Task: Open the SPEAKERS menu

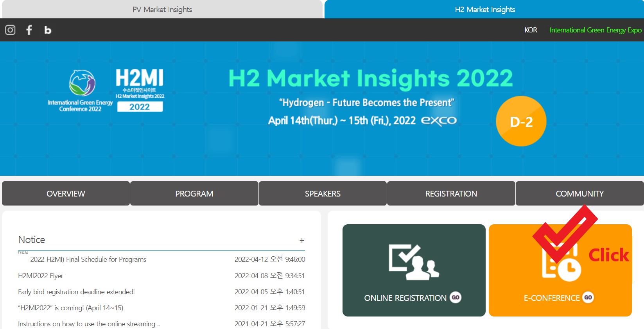Action: [323, 193]
